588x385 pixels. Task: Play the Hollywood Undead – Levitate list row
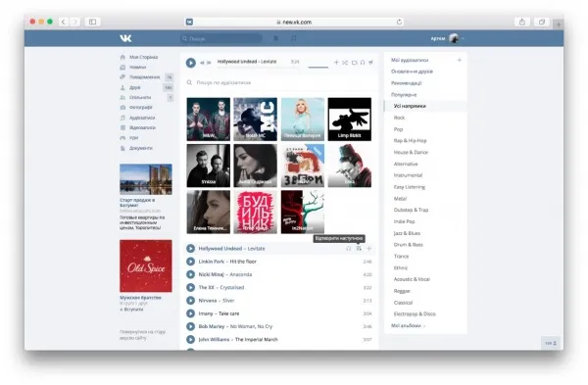(x=191, y=249)
